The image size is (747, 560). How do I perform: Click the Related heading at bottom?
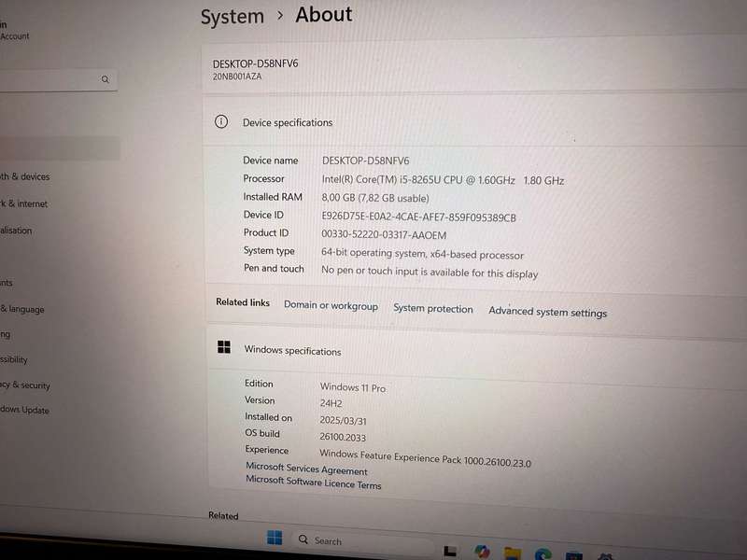click(223, 515)
